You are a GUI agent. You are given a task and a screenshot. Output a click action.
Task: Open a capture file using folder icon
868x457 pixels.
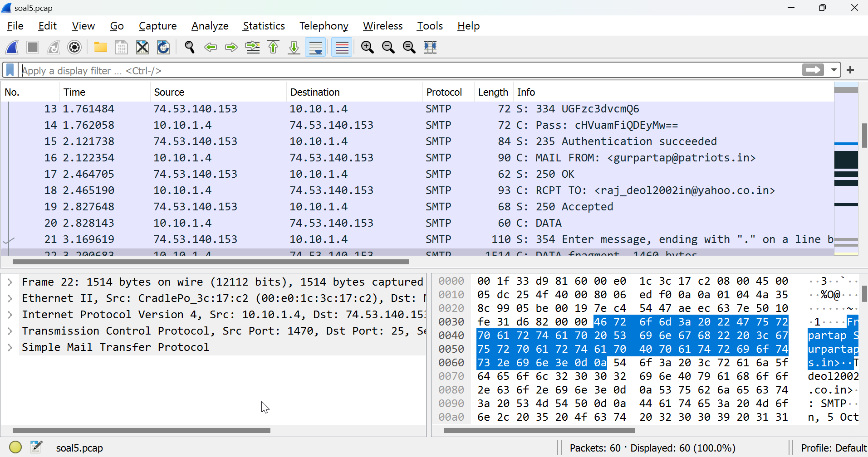click(x=100, y=47)
